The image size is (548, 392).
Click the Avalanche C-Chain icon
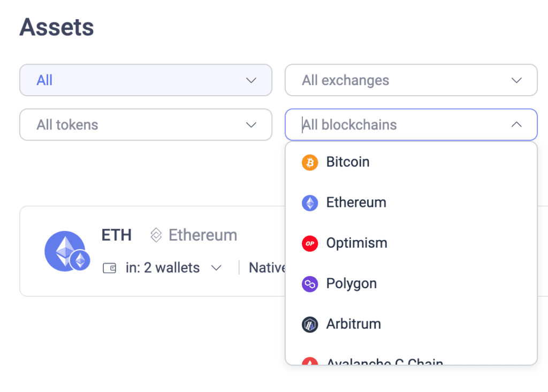coord(309,362)
